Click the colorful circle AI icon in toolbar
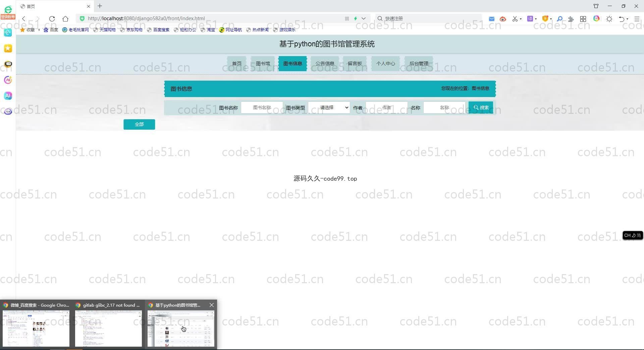 pos(596,18)
